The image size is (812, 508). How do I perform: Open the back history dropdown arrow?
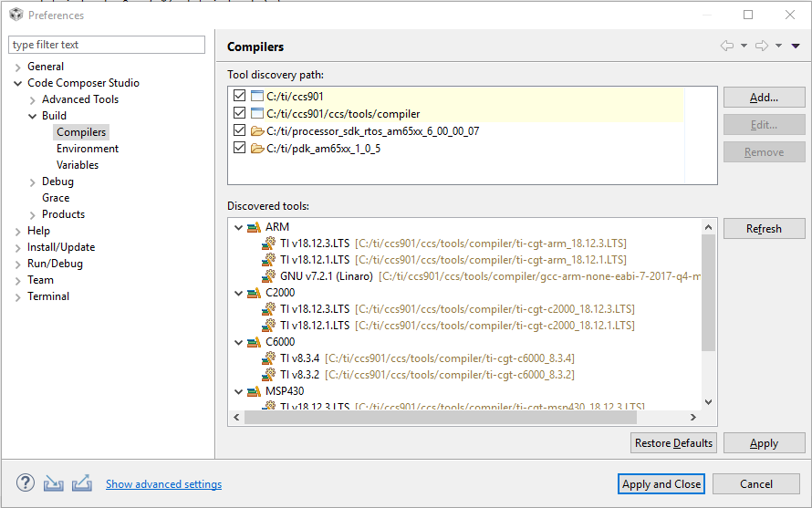(744, 47)
